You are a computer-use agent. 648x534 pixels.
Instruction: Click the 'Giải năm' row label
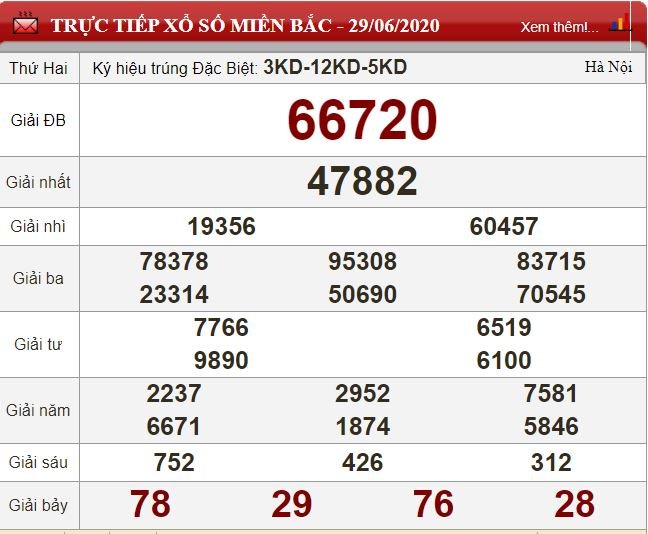(x=38, y=410)
